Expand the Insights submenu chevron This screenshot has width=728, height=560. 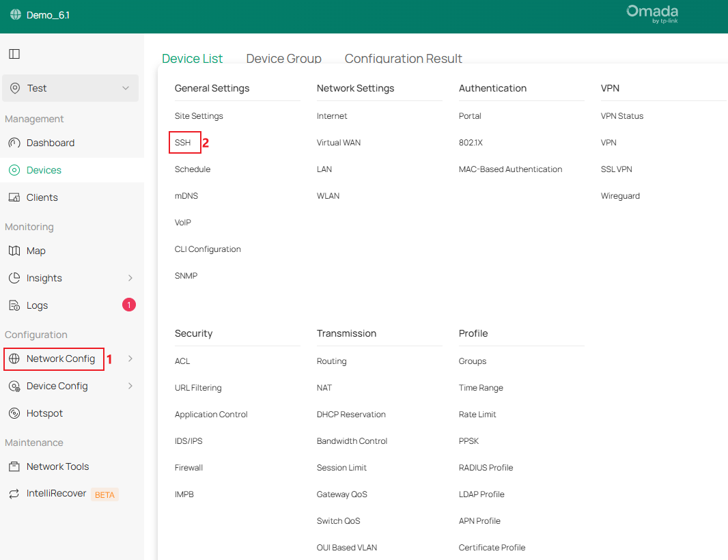[x=130, y=278]
